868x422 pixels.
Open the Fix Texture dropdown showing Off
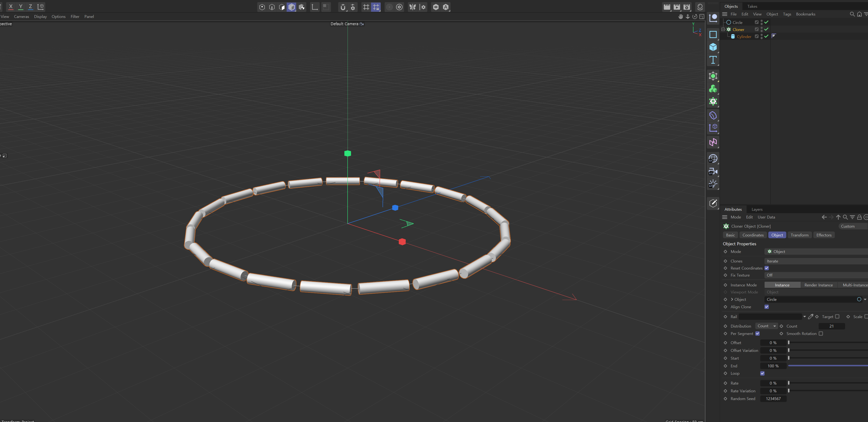[x=816, y=275]
